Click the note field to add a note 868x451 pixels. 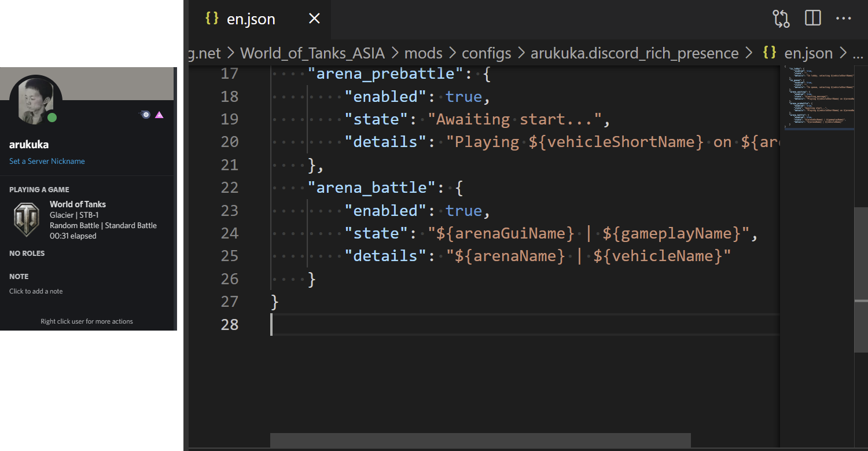coord(36,291)
